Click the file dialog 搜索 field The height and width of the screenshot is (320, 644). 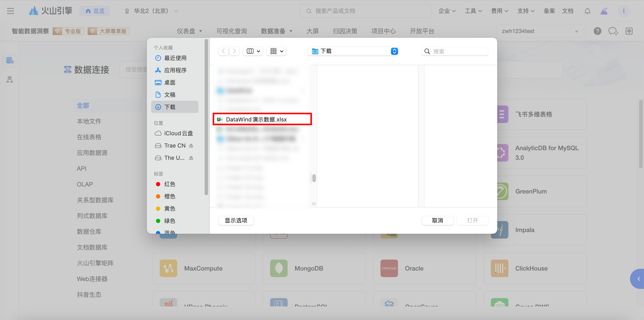458,51
